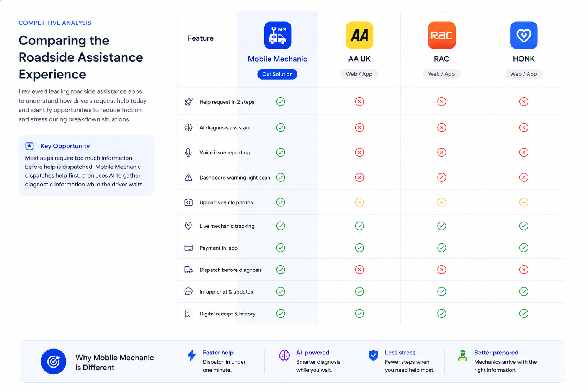The width and height of the screenshot is (588, 392).
Task: Click AA UK's red cross for Help request
Action: pyautogui.click(x=359, y=101)
